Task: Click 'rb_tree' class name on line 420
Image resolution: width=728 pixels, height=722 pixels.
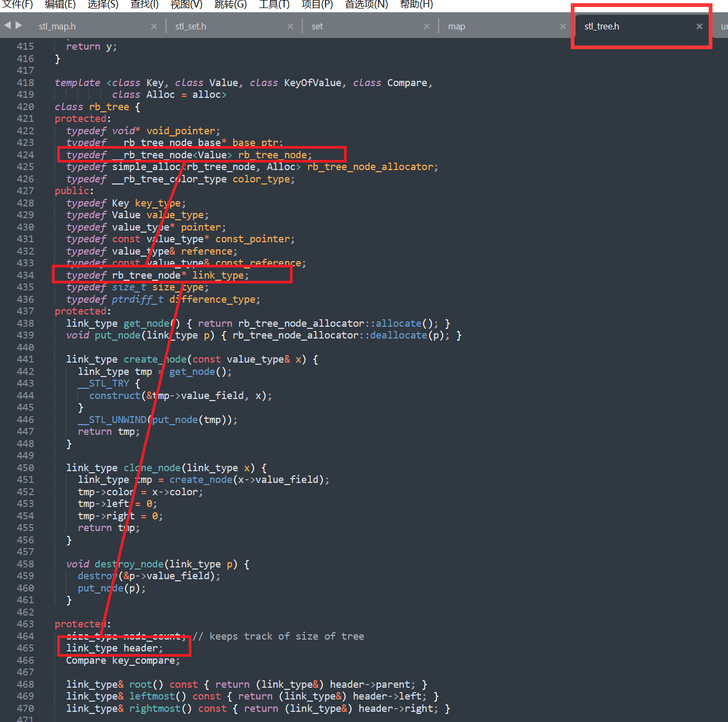Action: (x=109, y=107)
